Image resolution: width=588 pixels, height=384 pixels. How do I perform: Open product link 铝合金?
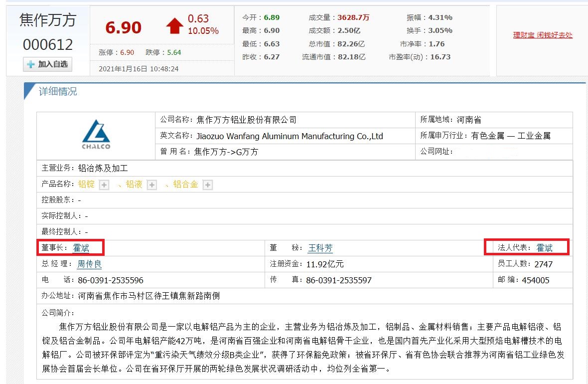click(185, 184)
